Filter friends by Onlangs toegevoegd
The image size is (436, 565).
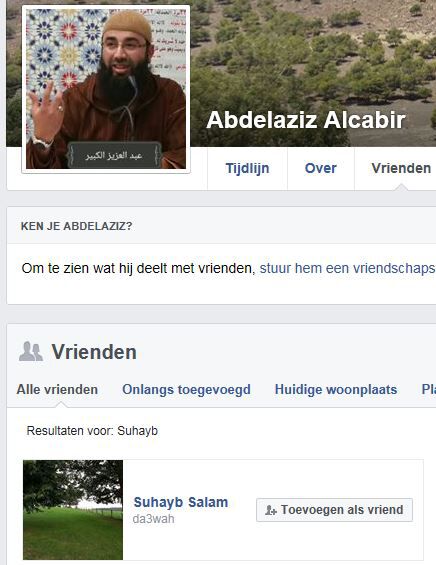coord(186,390)
